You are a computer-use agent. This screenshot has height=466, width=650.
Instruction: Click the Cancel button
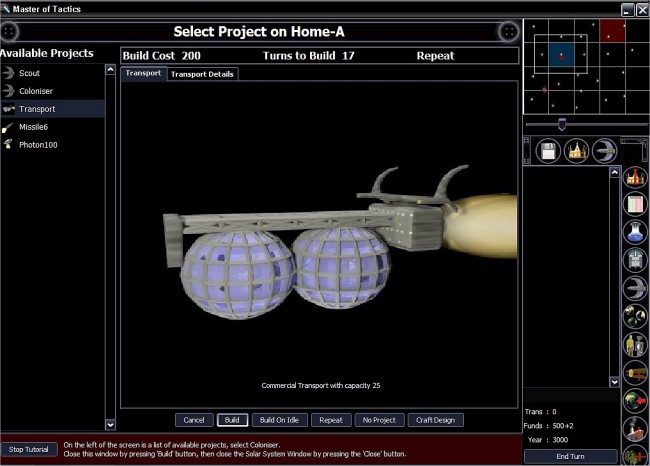pos(194,420)
